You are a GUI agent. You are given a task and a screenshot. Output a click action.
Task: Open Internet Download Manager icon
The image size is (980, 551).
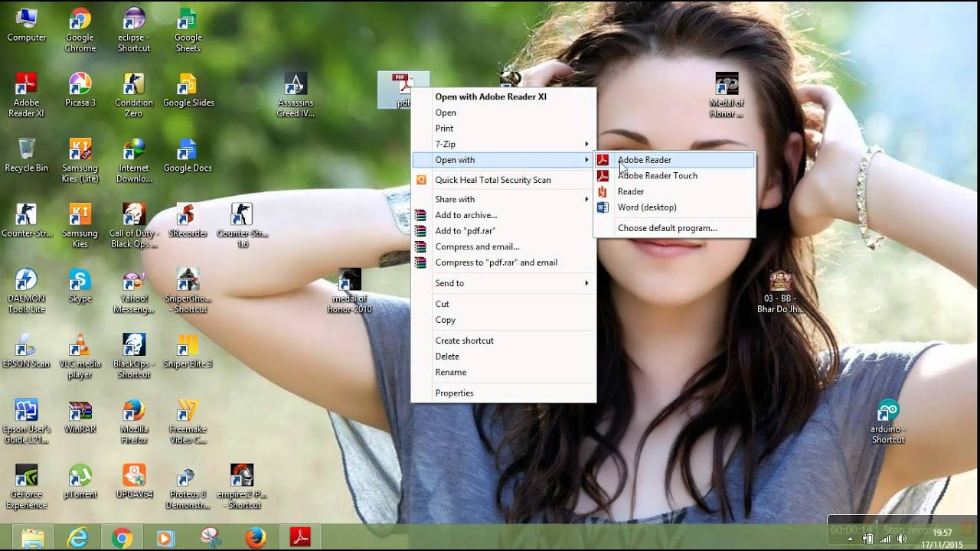click(x=133, y=161)
